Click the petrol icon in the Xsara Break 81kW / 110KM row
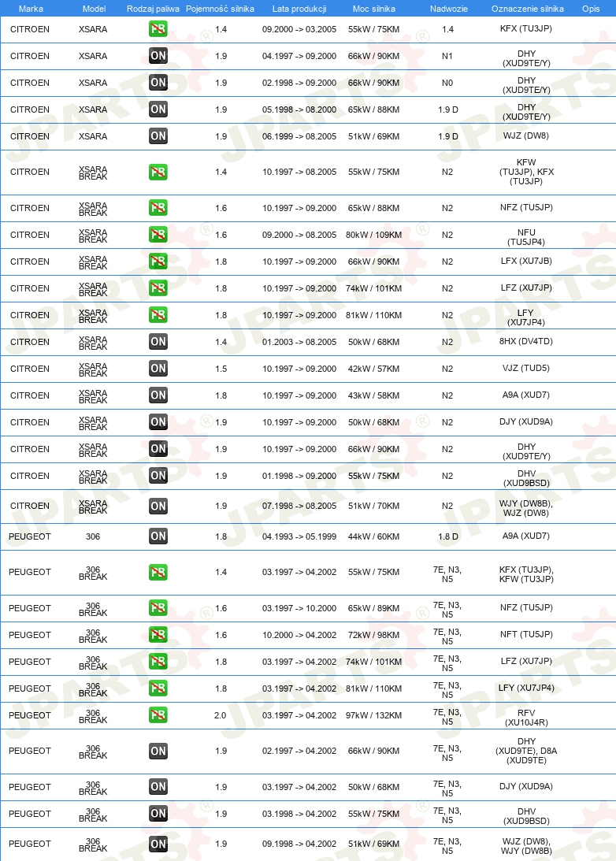The width and height of the screenshot is (616, 861). [158, 315]
